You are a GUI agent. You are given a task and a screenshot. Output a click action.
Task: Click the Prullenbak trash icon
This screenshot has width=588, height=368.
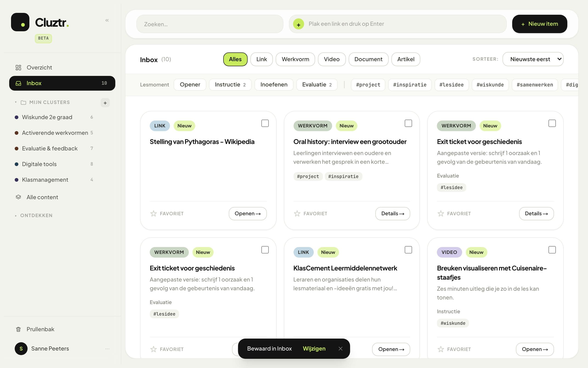[18, 329]
